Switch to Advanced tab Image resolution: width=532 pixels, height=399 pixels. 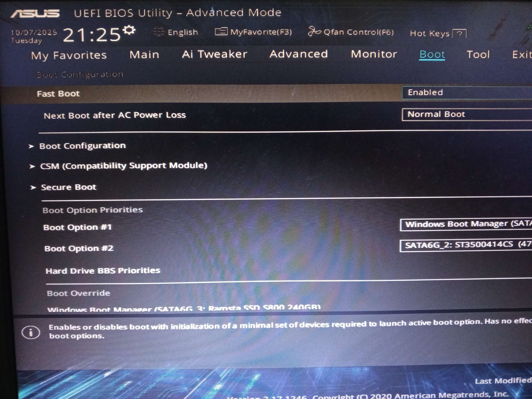298,54
